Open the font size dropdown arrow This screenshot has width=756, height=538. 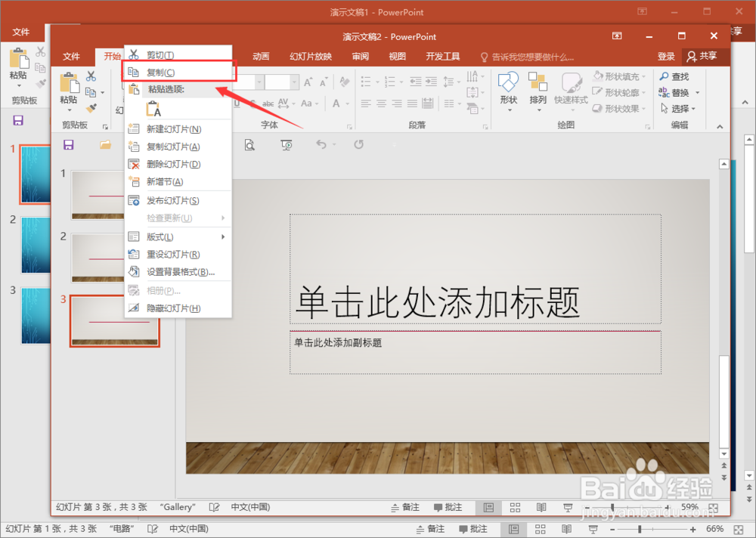[293, 82]
